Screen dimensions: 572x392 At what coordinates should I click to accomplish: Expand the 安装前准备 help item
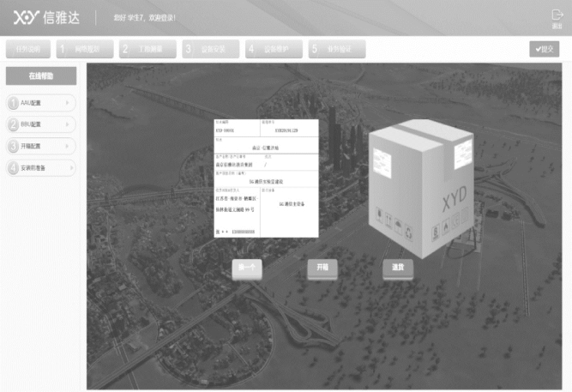coord(41,168)
